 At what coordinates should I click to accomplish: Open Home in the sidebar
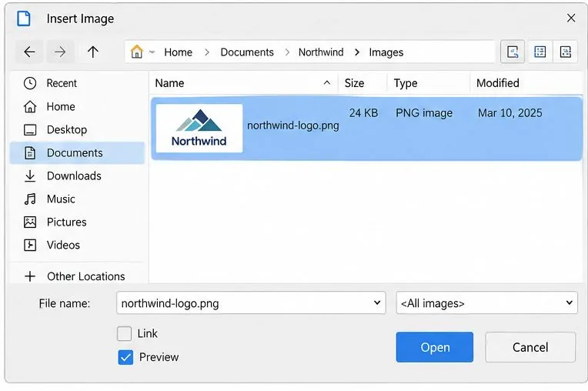click(x=77, y=106)
